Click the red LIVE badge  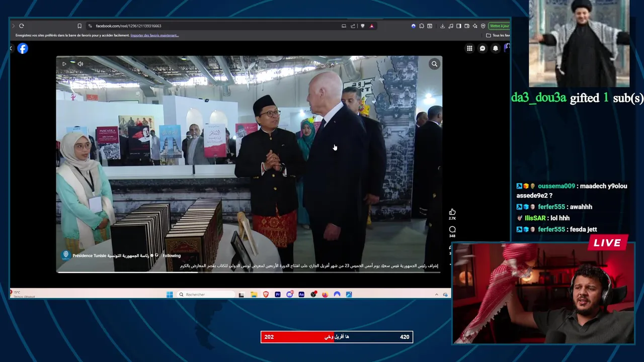point(607,243)
